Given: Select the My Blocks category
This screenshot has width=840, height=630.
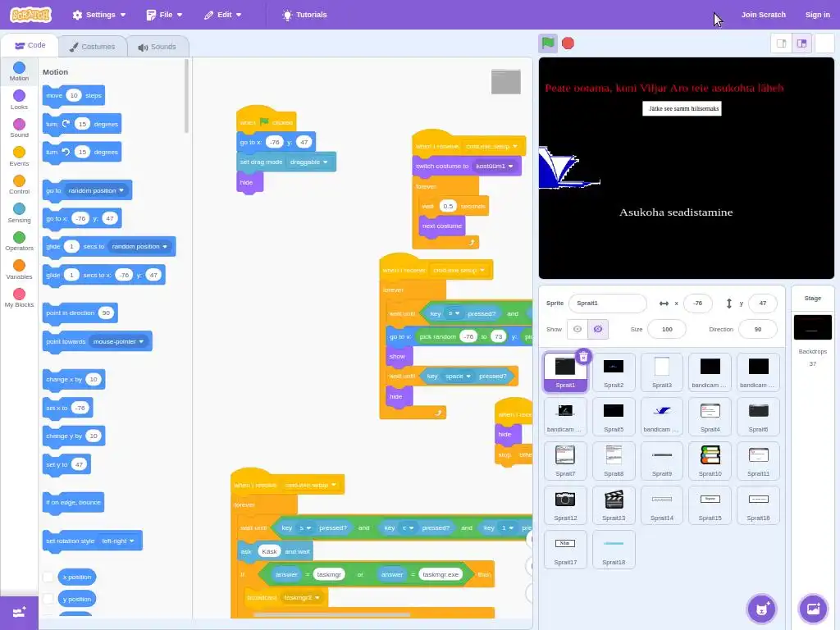Looking at the screenshot, I should pyautogui.click(x=19, y=299).
